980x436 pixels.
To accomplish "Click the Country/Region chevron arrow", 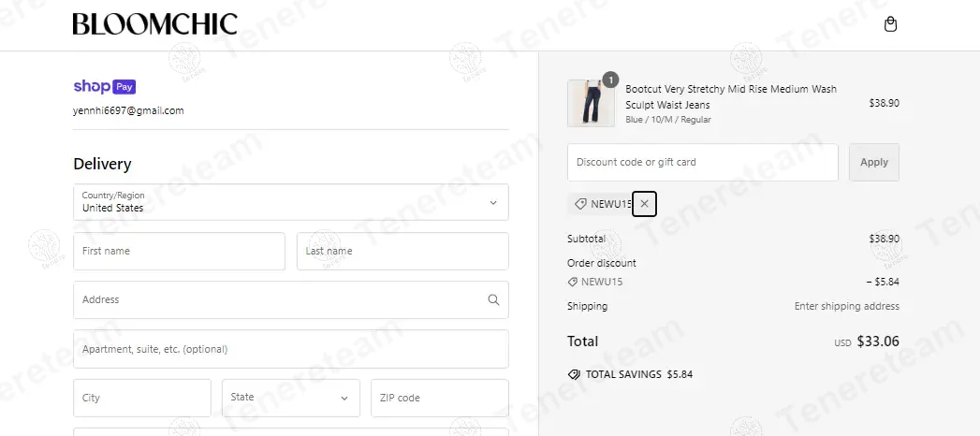I will (493, 202).
